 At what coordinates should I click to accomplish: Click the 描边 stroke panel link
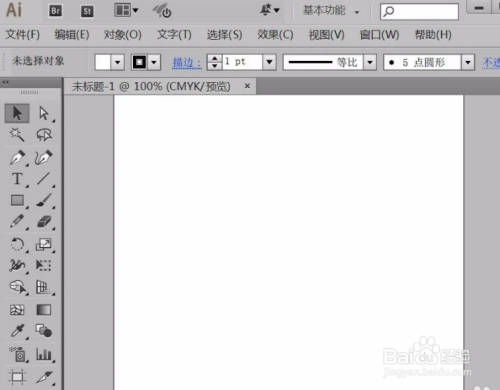(x=187, y=63)
